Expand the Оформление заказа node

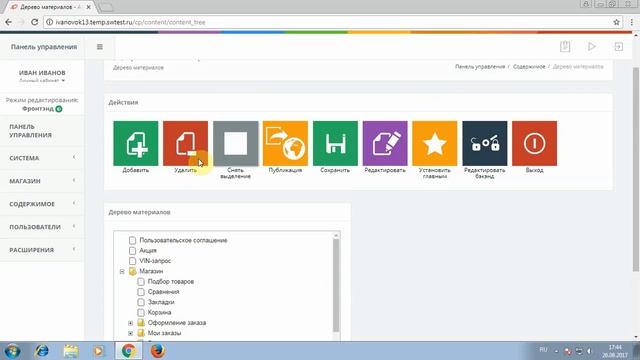click(x=131, y=323)
